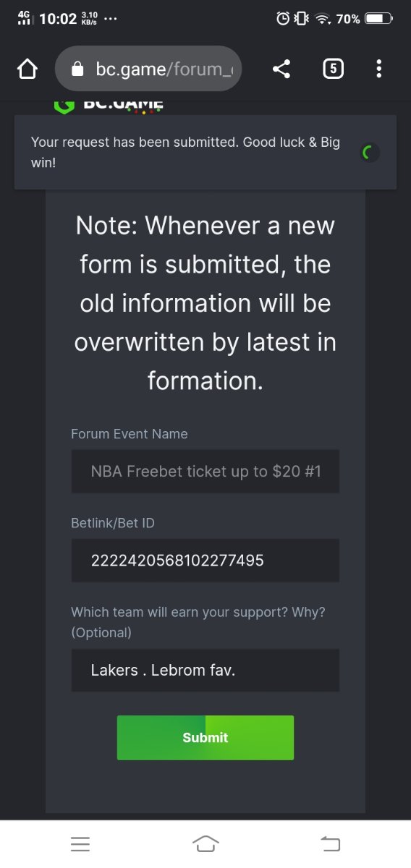This screenshot has height=868, width=411.
Task: Tap the Android back navigation button
Action: coord(330,843)
